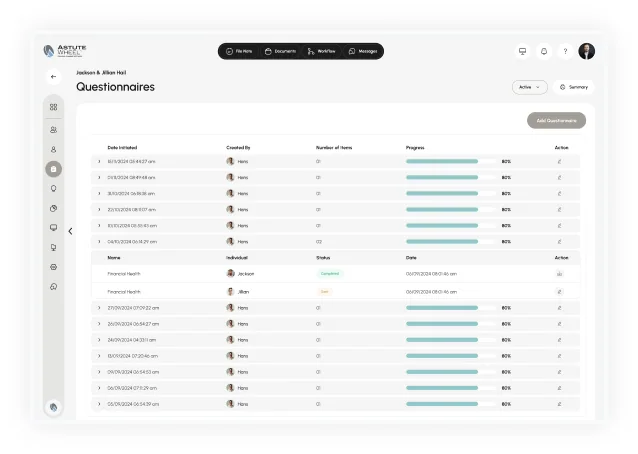Open the monitor icon in the left sidebar
The image size is (638, 454).
point(53,227)
